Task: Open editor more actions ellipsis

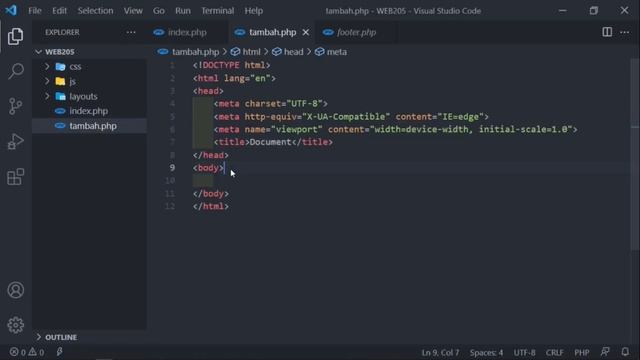Action: 624,32
